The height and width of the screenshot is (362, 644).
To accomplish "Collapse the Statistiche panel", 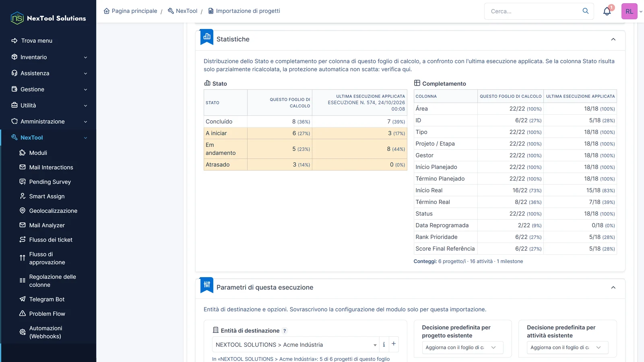I will (613, 39).
